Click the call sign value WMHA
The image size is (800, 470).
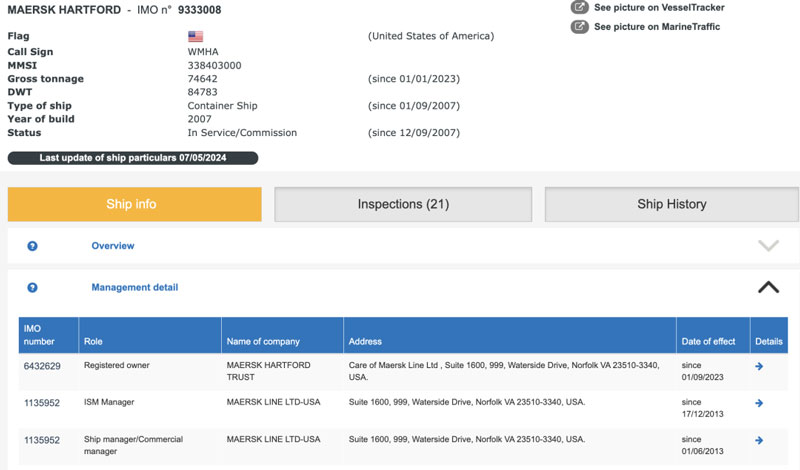[x=203, y=52]
